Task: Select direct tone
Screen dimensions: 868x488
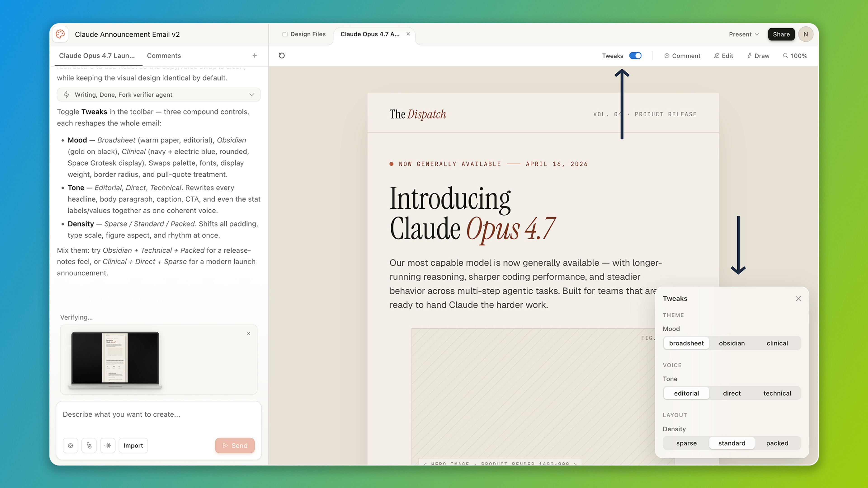Action: pos(732,393)
